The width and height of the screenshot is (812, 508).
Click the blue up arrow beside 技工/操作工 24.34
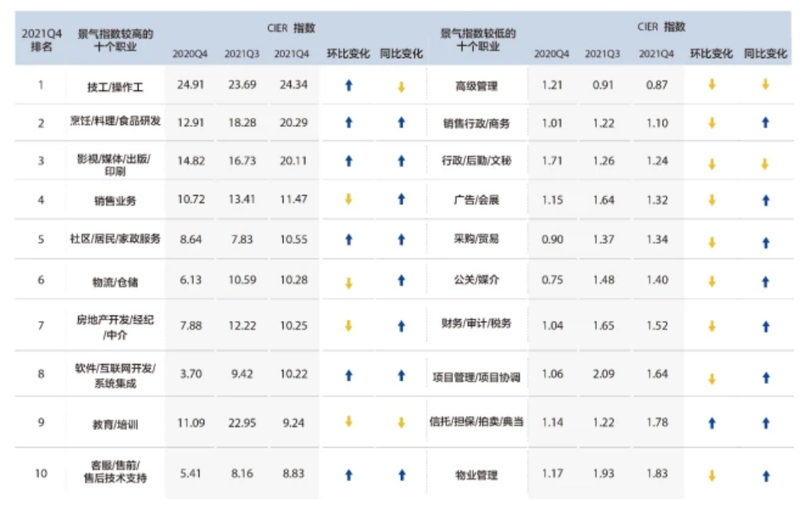349,86
